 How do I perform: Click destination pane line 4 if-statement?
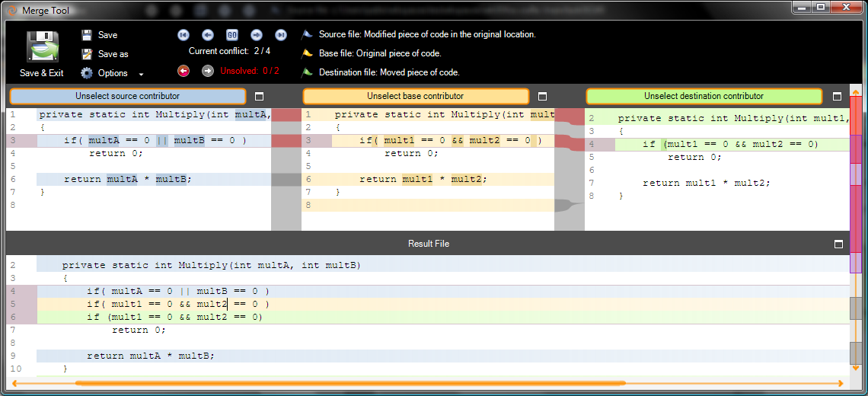tap(732, 145)
